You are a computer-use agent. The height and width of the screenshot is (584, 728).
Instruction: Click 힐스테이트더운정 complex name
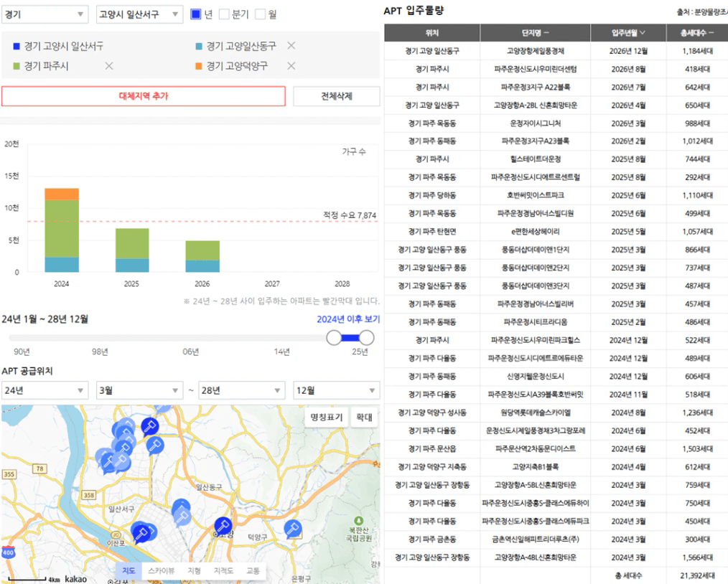(x=536, y=159)
